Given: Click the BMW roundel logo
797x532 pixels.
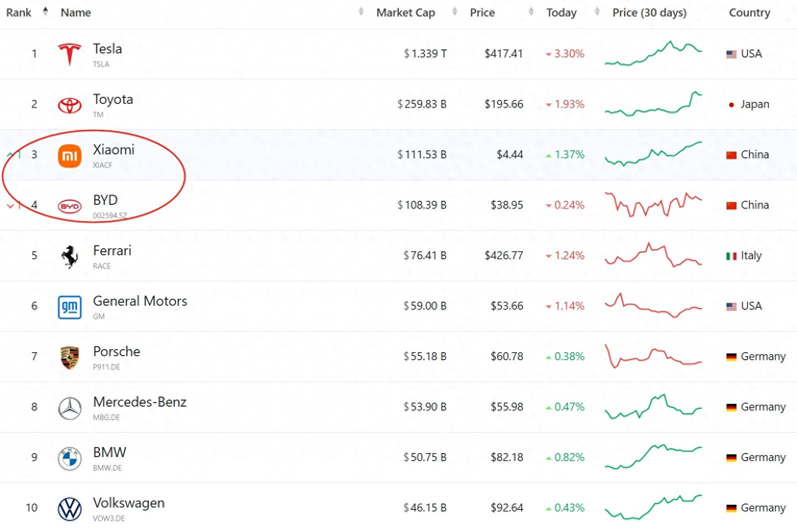Looking at the screenshot, I should [x=69, y=458].
